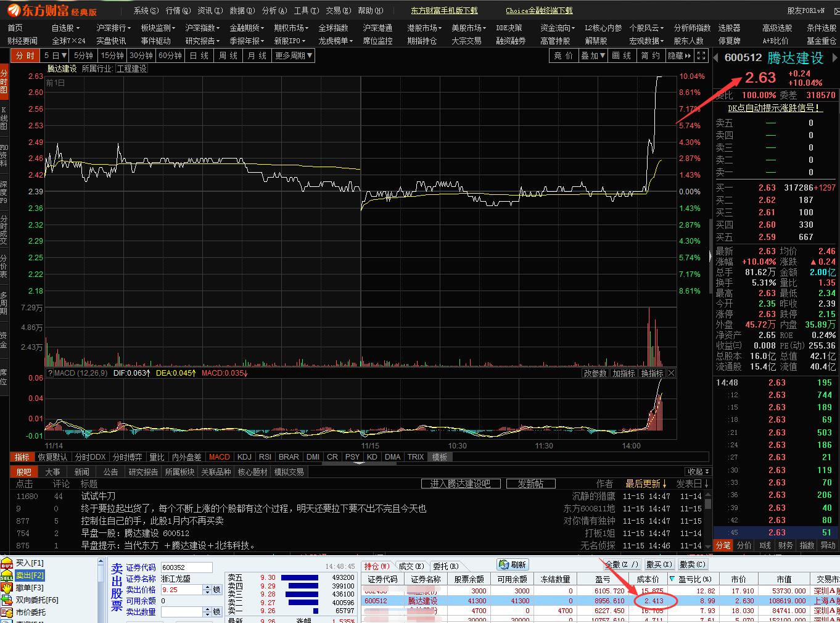Image resolution: width=840 pixels, height=623 pixels.
Task: Open the K线图 side tab
Action: click(x=4, y=118)
